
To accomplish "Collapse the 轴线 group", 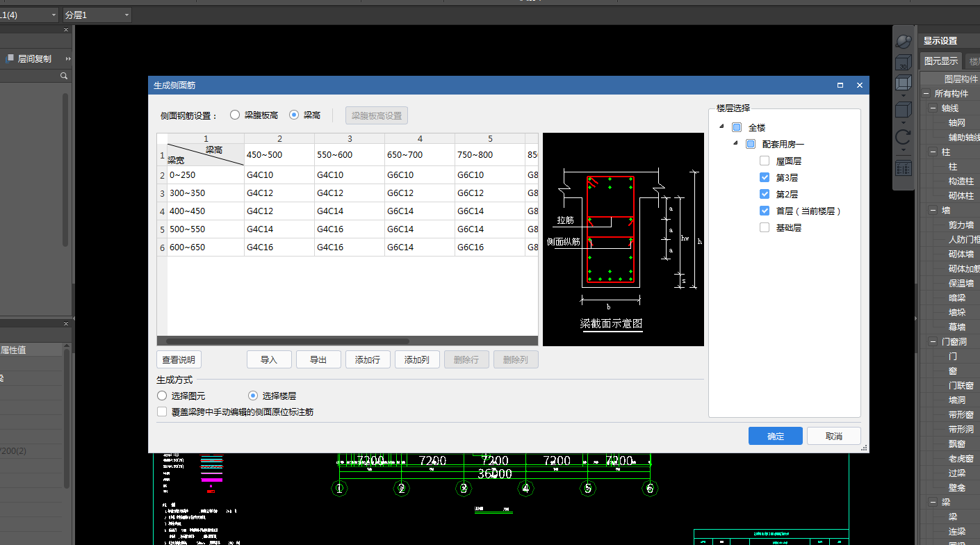I will coord(933,108).
